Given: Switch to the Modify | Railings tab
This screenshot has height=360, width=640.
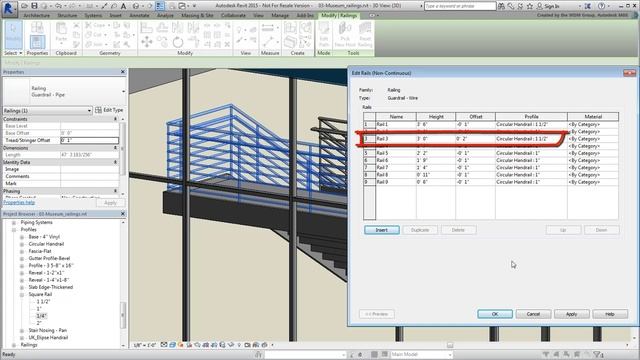Looking at the screenshot, I should pyautogui.click(x=339, y=16).
